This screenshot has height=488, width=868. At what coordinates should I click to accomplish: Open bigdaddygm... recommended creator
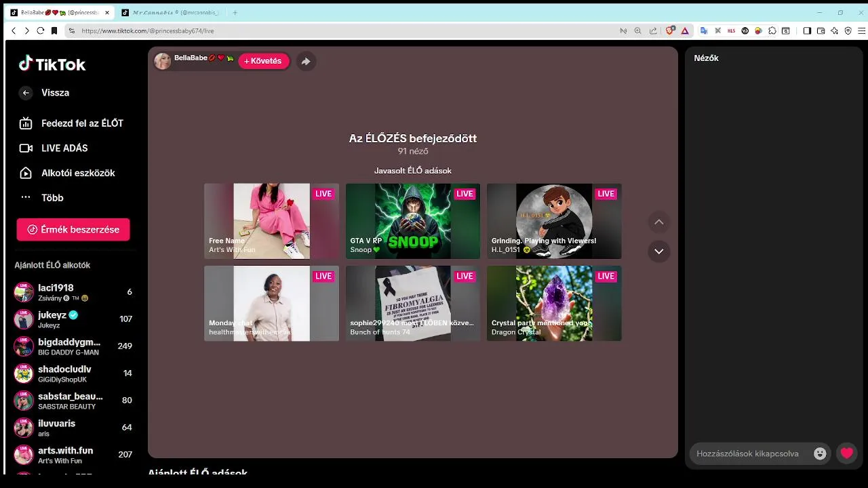click(x=73, y=346)
